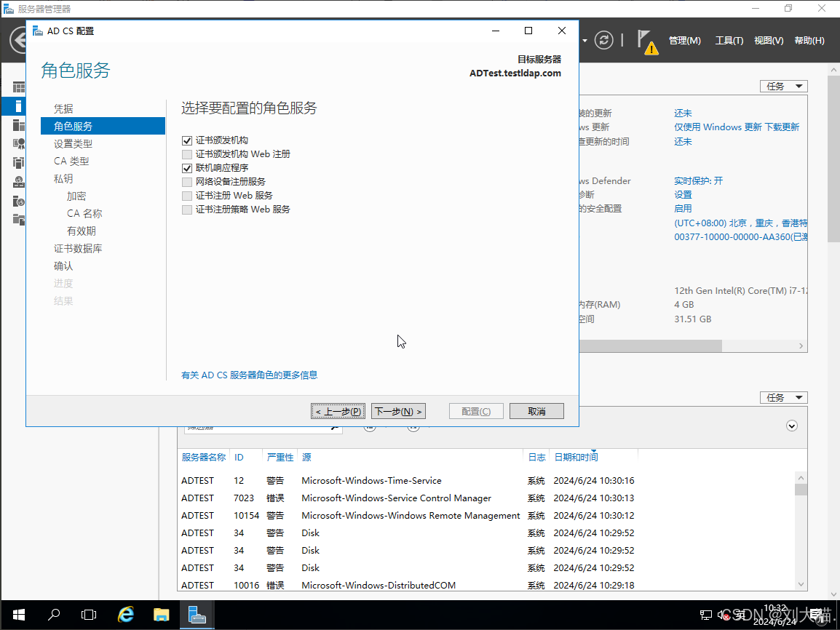
Task: Open AD CS certificate ribbon icon in sidebar
Action: click(19, 144)
